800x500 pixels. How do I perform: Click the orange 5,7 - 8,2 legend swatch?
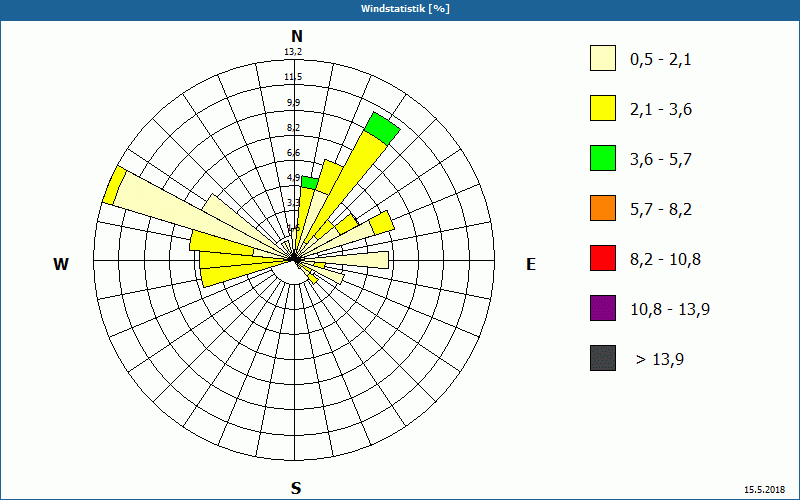pos(603,208)
